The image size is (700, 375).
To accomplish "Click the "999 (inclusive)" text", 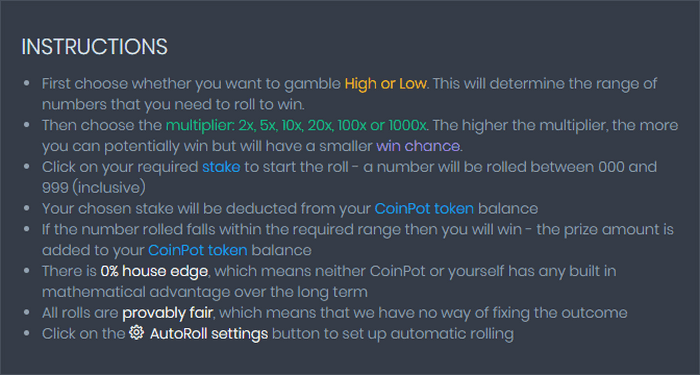I will (x=94, y=188).
